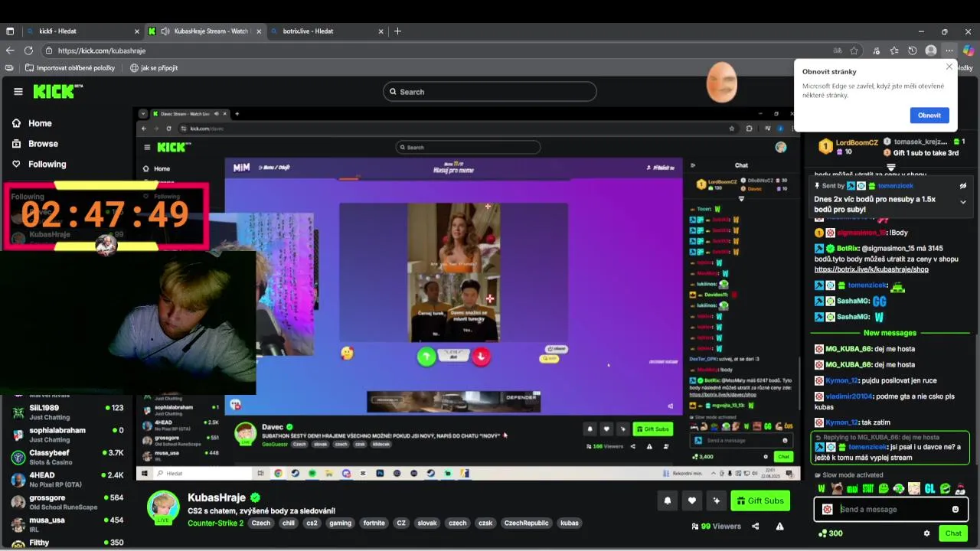The image size is (980, 551).
Task: Open a new browser tab
Action: 397,31
